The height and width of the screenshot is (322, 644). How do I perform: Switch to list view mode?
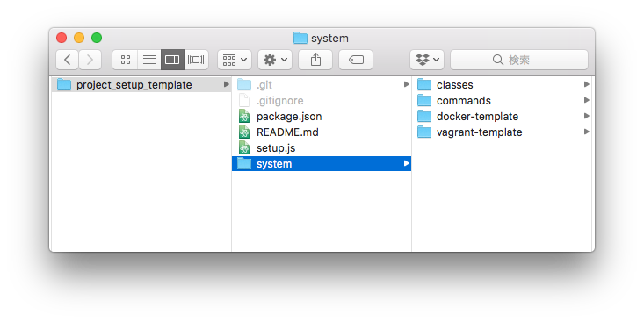(x=149, y=60)
